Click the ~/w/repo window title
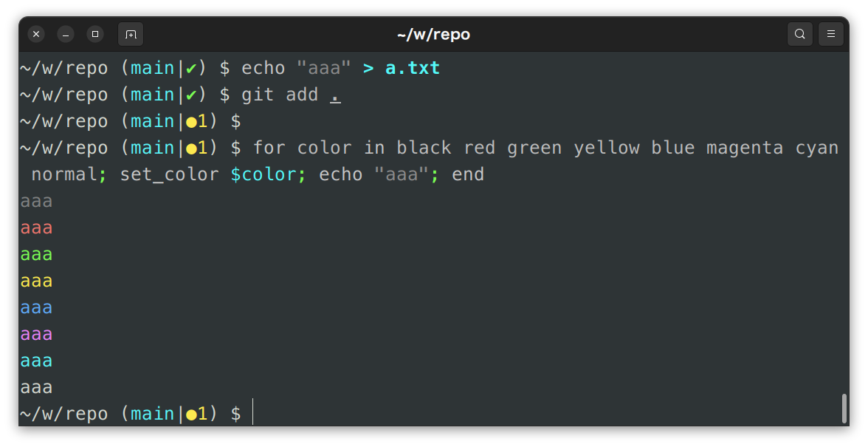Viewport: 868px width, 447px height. pos(433,34)
